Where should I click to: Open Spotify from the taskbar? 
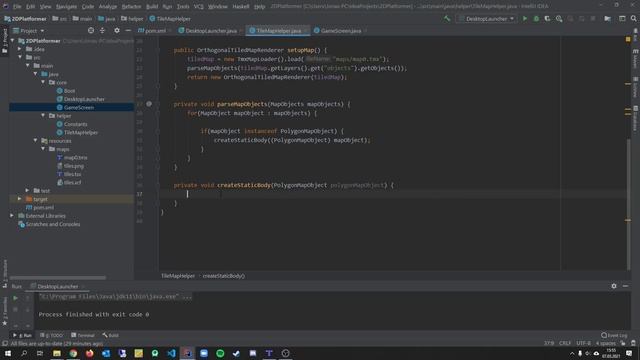click(220, 353)
